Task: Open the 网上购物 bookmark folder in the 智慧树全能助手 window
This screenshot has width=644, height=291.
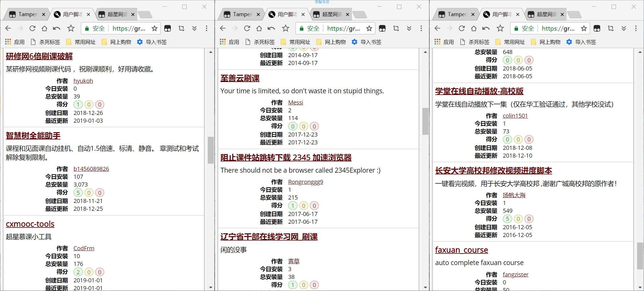Action: (x=116, y=42)
